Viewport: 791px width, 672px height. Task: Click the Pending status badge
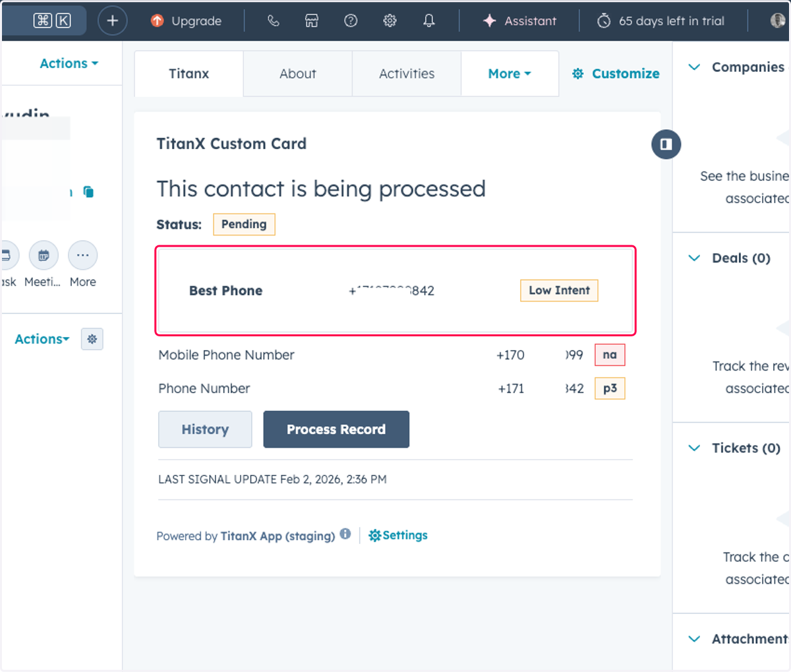click(244, 224)
